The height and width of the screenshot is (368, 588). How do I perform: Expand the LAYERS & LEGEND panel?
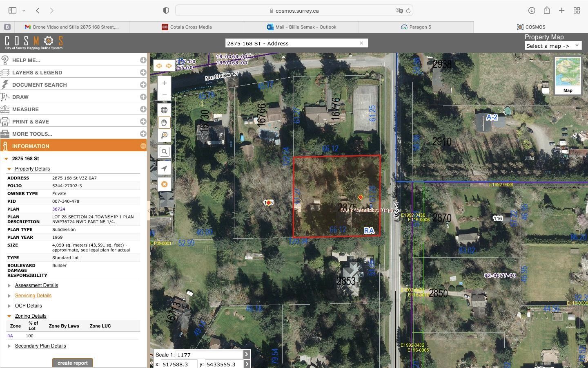pyautogui.click(x=73, y=72)
